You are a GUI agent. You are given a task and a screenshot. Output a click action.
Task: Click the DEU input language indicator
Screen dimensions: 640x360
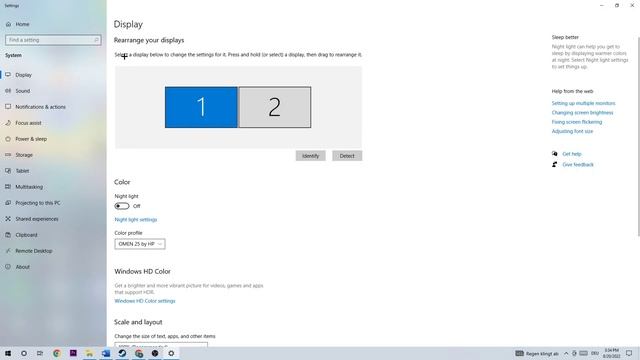[x=595, y=353]
